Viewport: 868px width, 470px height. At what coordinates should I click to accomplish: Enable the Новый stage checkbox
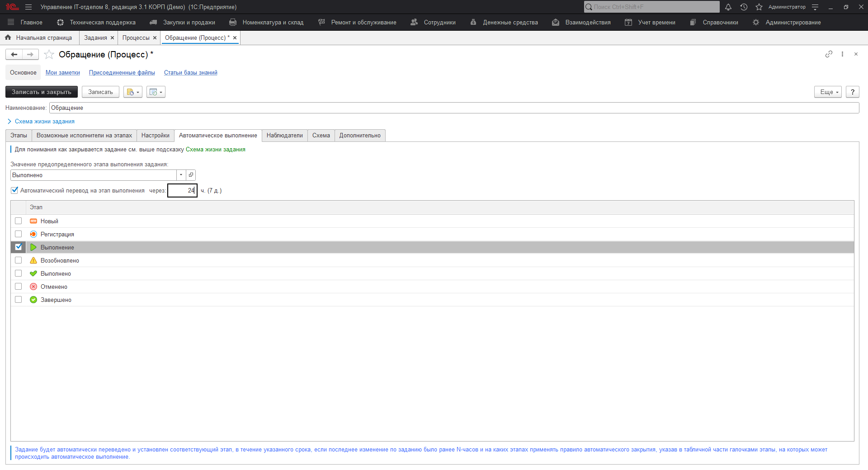point(18,221)
